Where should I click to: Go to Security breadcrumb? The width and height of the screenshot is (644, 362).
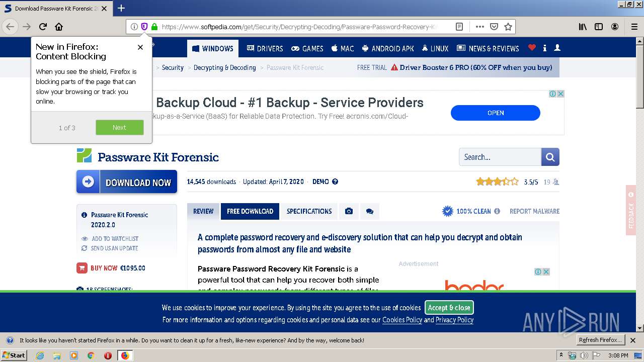(173, 67)
